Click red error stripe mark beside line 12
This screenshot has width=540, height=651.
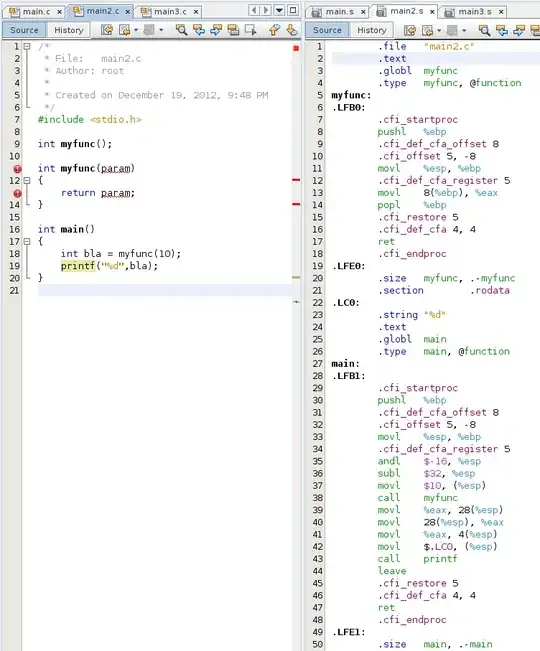coord(296,180)
